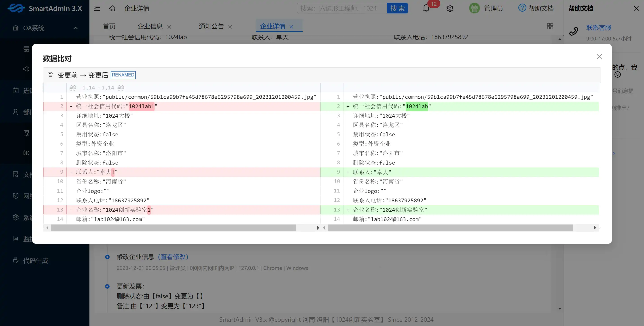644x326 pixels.
Task: Click the phone contact icon
Action: [573, 31]
